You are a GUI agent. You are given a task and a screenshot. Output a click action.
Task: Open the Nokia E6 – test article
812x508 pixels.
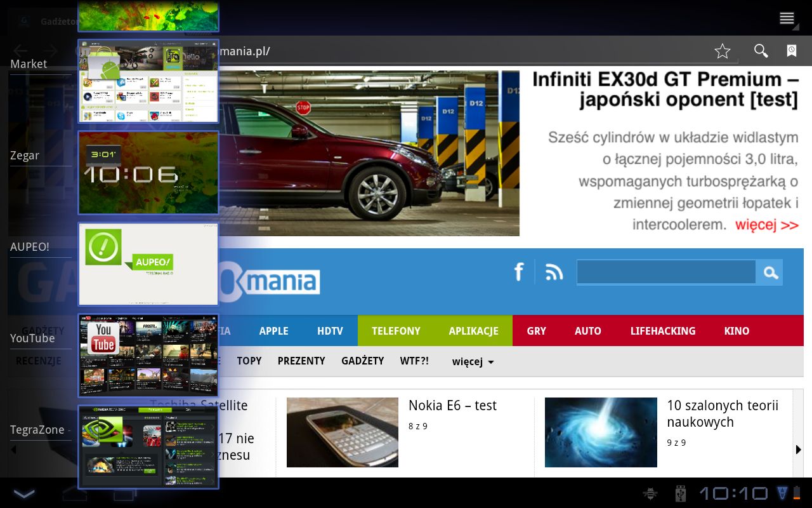tap(452, 405)
